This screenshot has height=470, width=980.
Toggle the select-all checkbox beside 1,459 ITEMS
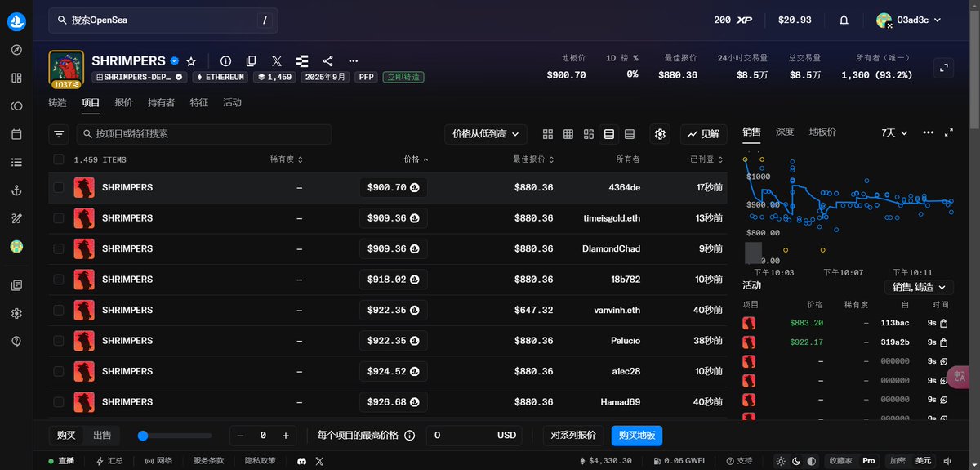59,160
